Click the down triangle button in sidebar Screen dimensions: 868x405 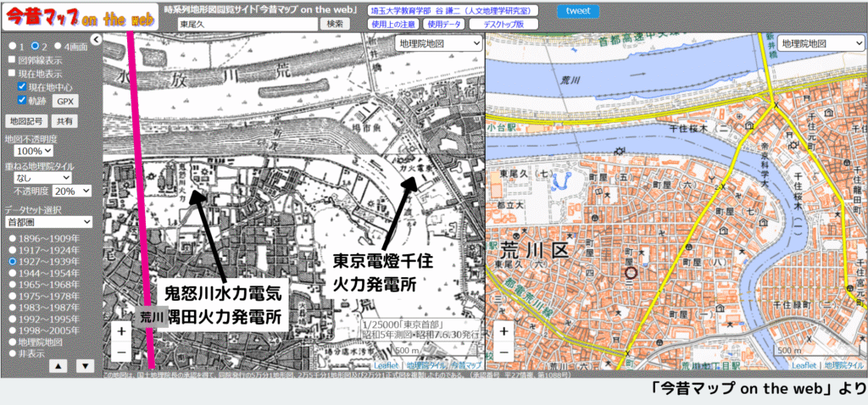coord(85,366)
